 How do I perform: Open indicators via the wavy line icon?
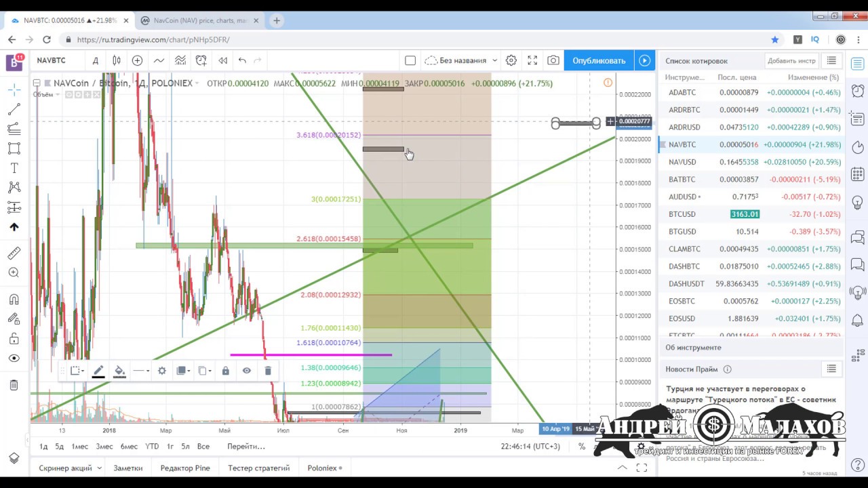159,60
